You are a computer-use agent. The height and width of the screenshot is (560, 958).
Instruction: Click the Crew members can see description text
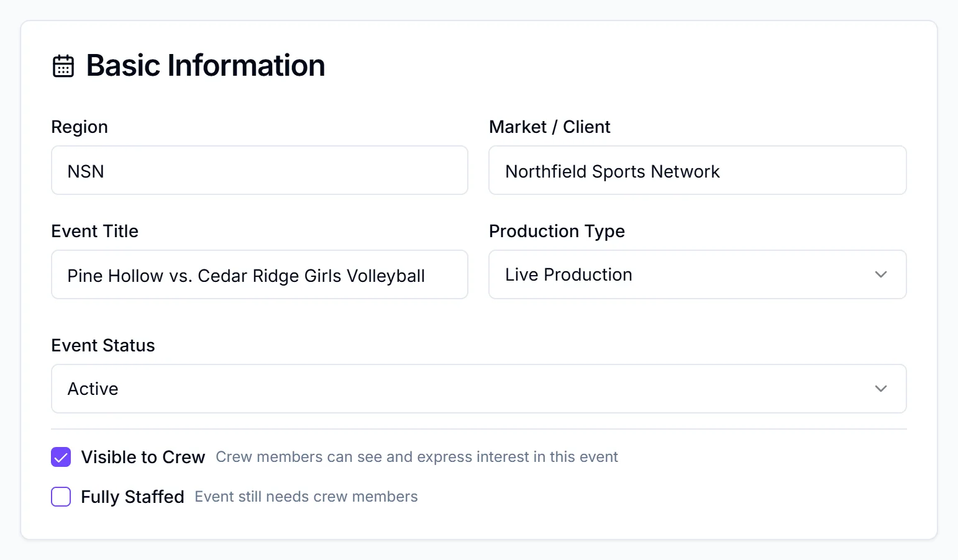pyautogui.click(x=417, y=457)
